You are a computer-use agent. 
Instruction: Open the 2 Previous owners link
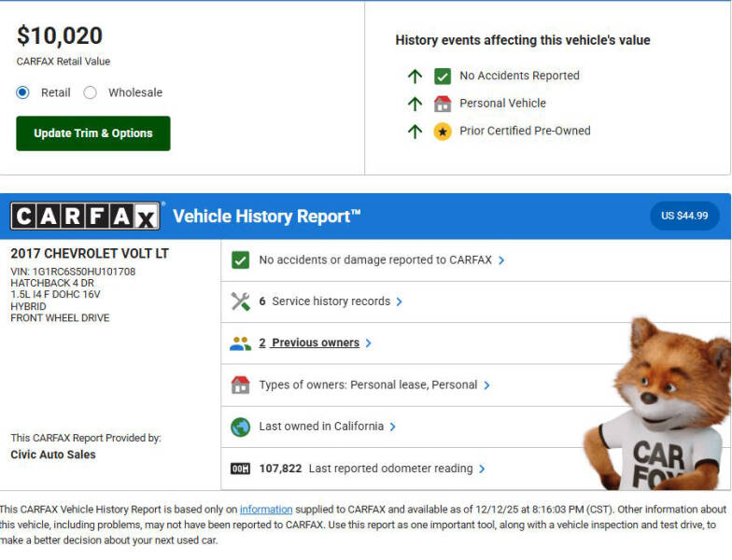[309, 343]
